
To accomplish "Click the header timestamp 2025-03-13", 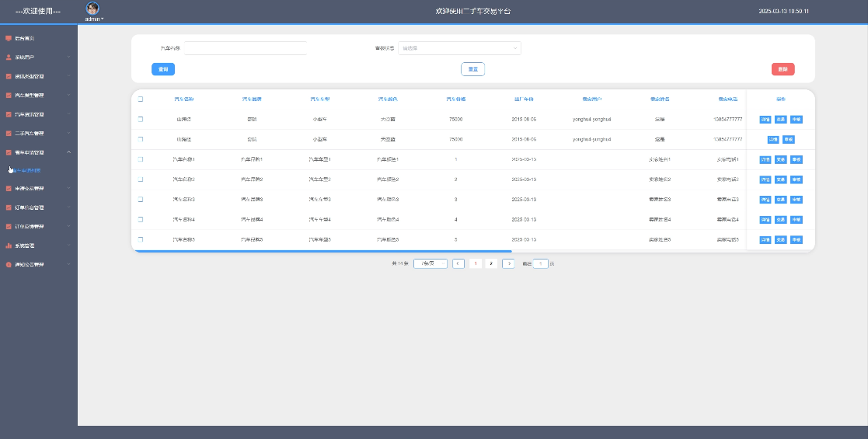I will click(783, 11).
